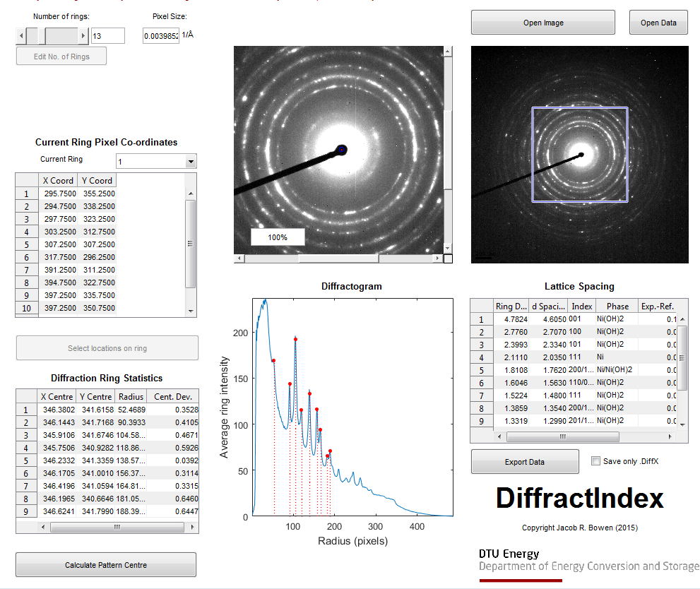Click the Export Data button

pos(525,462)
